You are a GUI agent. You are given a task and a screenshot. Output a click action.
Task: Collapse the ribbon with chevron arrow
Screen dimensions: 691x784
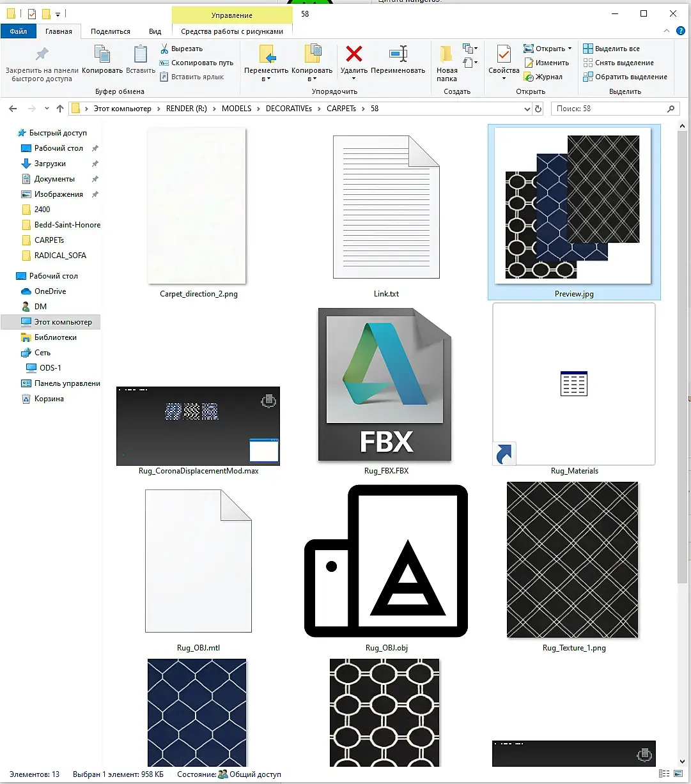point(668,31)
